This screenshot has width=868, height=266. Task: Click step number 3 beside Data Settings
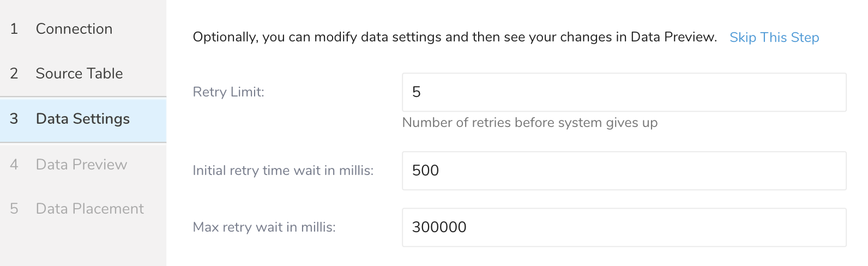14,119
